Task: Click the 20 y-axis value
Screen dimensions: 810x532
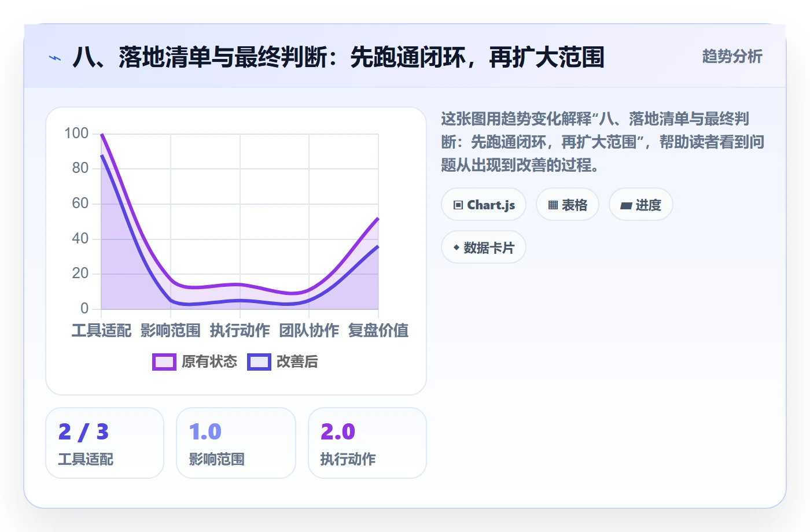Action: 80,274
